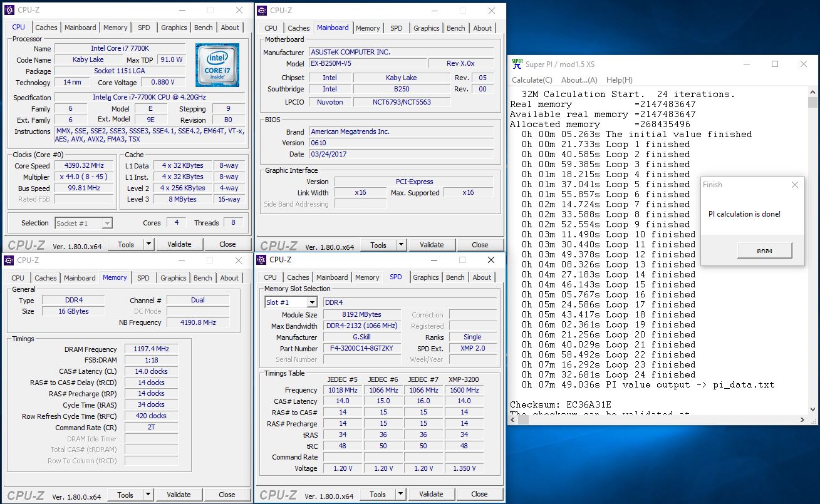Image resolution: width=820 pixels, height=504 pixels.
Task: Expand the Slot #1 memory slot selector
Action: click(x=311, y=302)
